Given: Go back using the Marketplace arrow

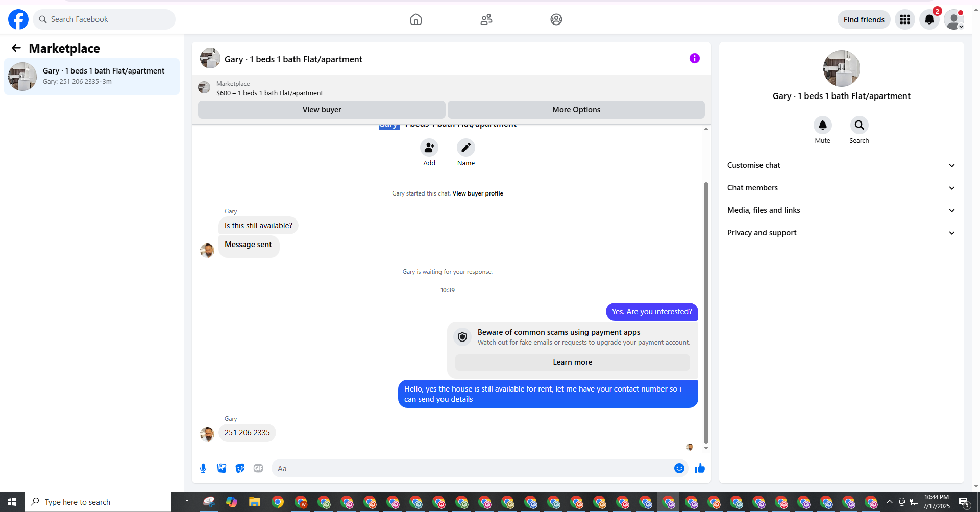Looking at the screenshot, I should 16,48.
